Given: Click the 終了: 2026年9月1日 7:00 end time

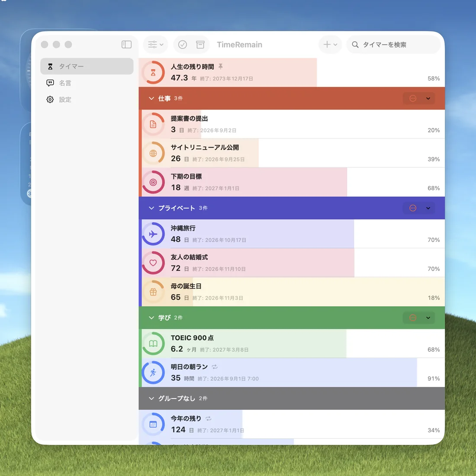Looking at the screenshot, I should pyautogui.click(x=228, y=379).
